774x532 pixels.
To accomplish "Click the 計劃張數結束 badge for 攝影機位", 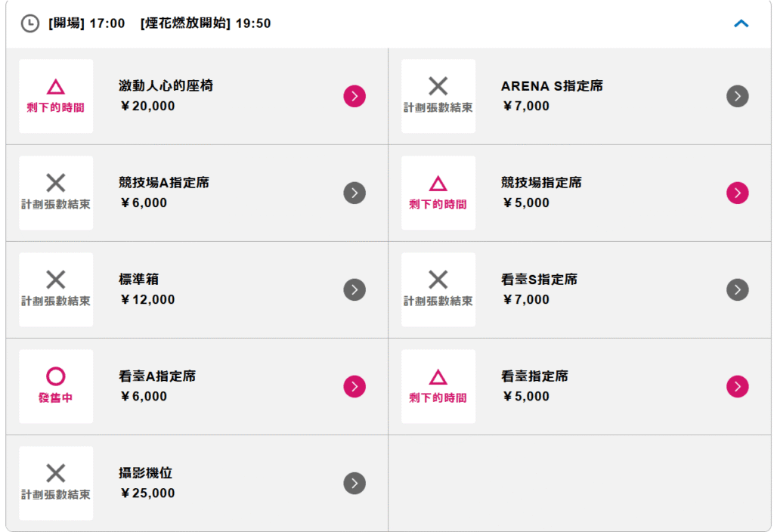I will pos(56,483).
